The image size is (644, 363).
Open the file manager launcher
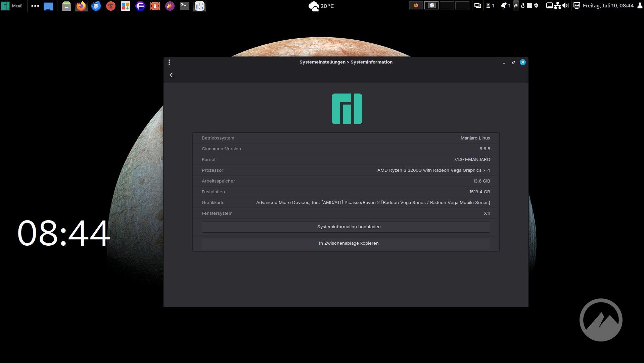click(x=66, y=6)
